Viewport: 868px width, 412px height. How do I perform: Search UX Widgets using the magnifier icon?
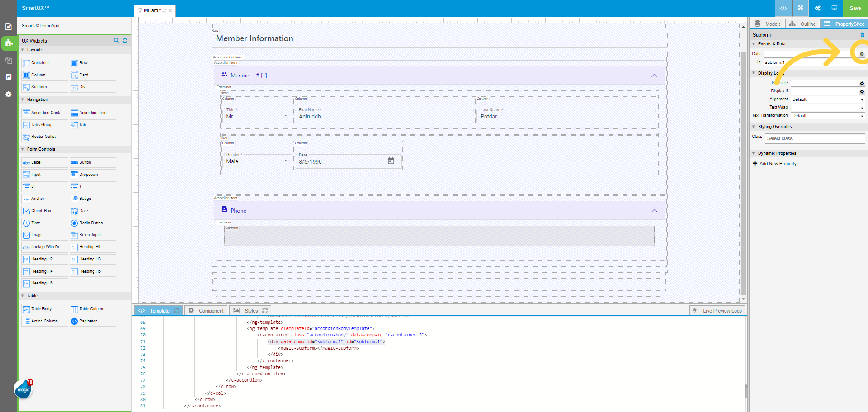coord(116,40)
